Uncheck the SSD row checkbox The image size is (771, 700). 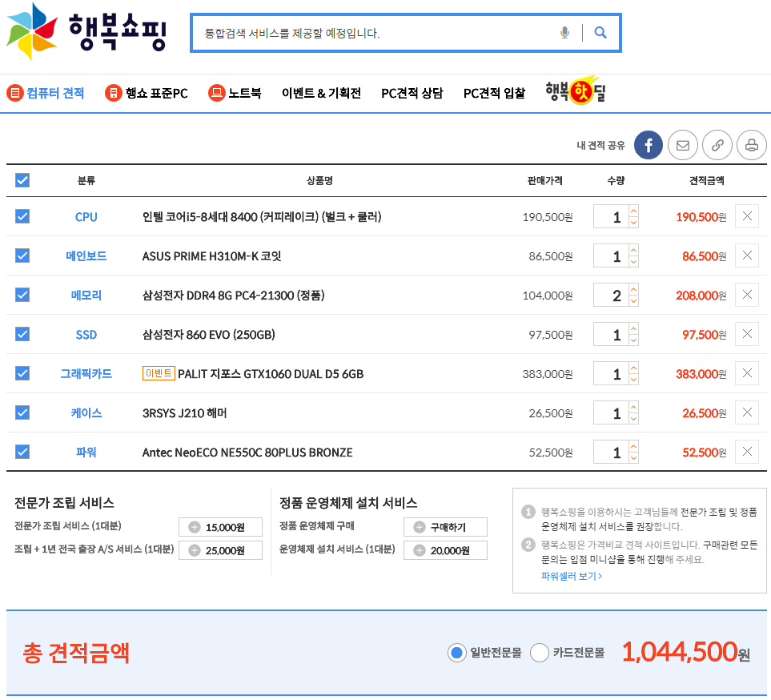pyautogui.click(x=22, y=334)
